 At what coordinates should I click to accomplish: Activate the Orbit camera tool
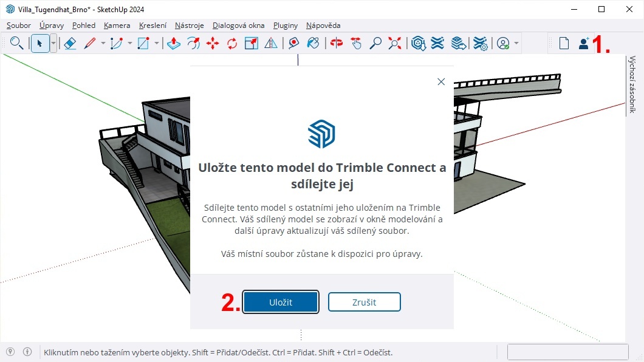click(337, 43)
